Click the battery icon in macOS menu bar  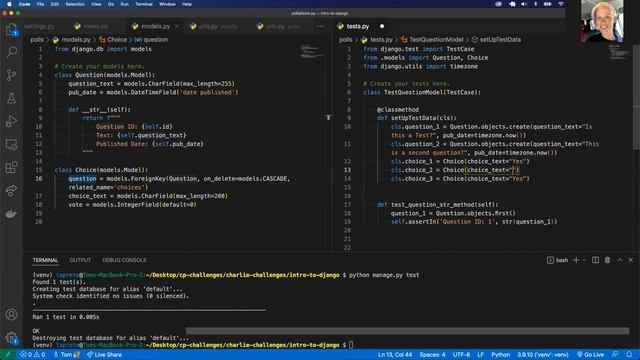(547, 4)
